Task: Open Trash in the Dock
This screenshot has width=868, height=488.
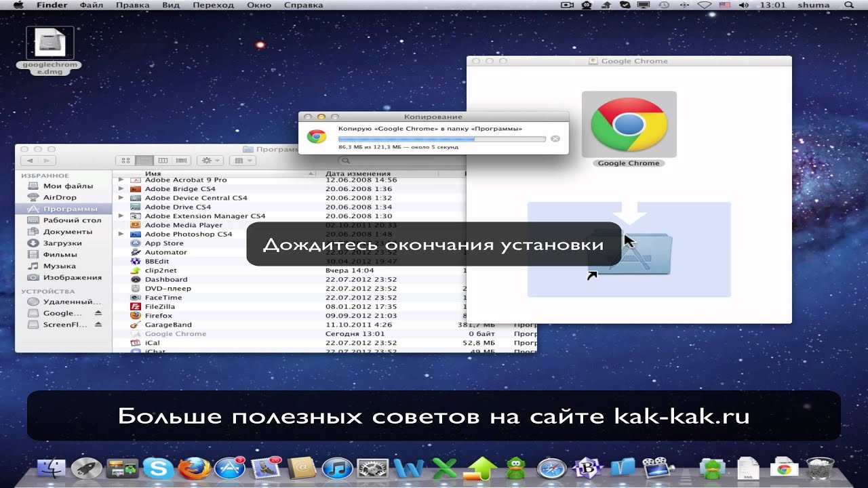Action: 819,468
